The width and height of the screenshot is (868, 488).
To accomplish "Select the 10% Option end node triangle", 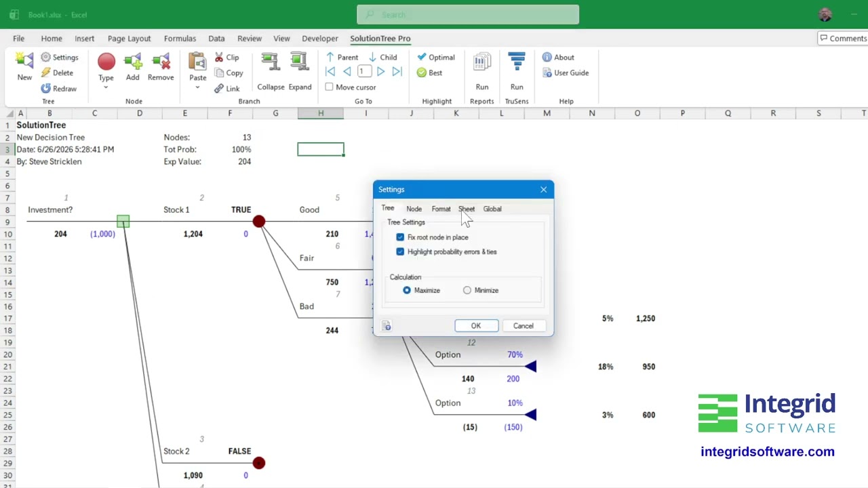I will coord(530,415).
